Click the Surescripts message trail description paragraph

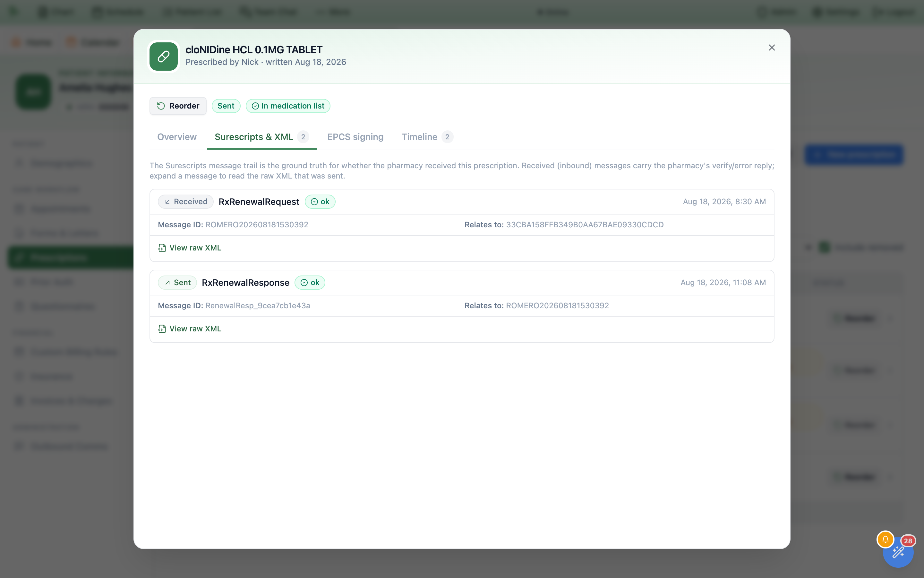pos(462,171)
